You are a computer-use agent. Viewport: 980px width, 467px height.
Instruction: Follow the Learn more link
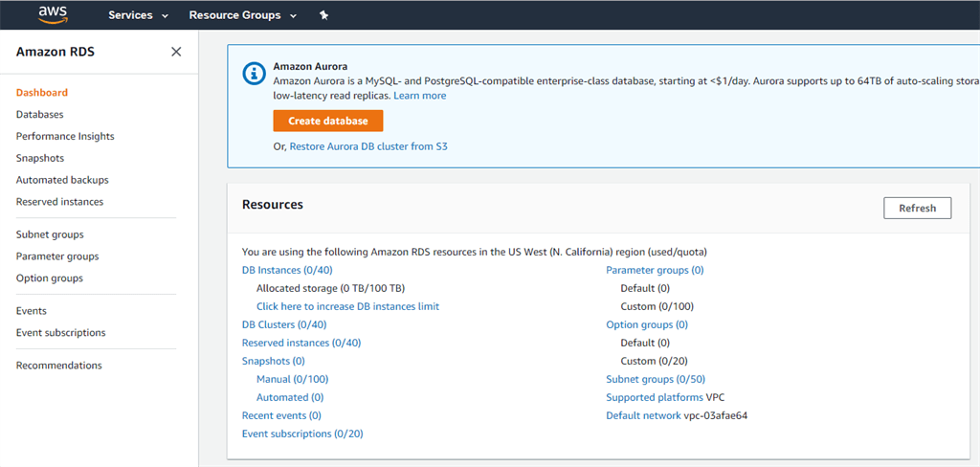coord(420,96)
